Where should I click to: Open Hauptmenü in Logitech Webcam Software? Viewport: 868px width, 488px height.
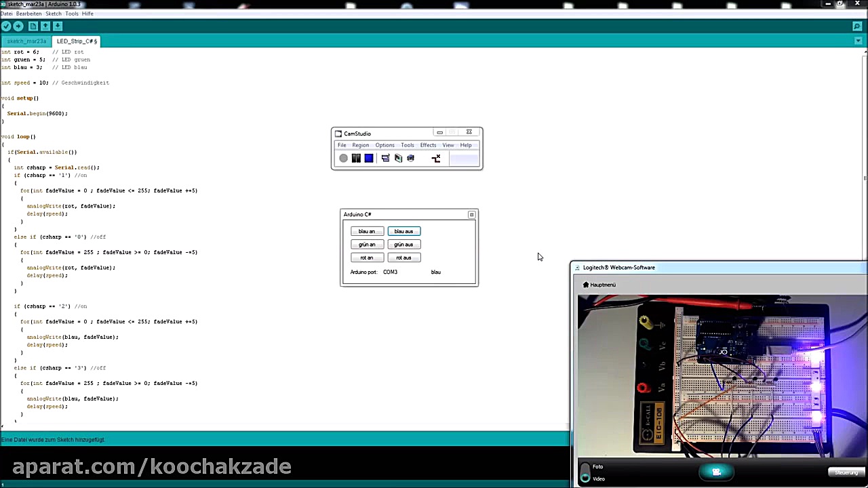click(602, 284)
